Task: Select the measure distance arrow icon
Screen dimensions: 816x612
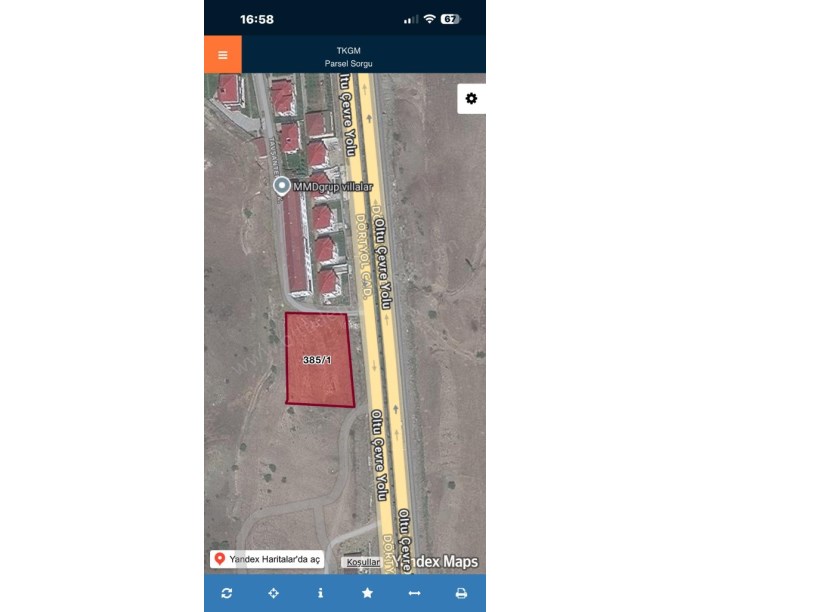Action: pos(414,593)
